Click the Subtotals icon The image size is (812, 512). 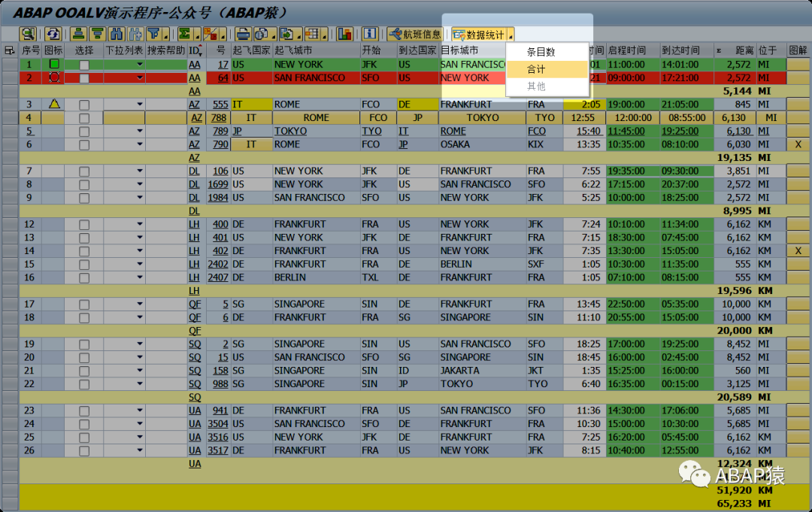(x=211, y=34)
